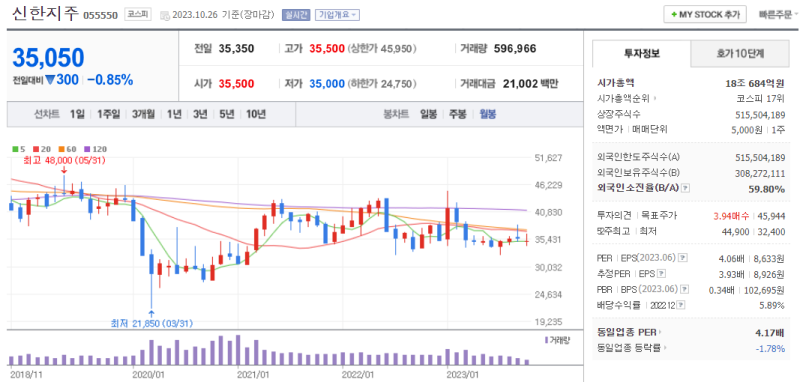Click the down-triangle icon beside the 300 price change
This screenshot has width=800, height=382.
coord(50,80)
